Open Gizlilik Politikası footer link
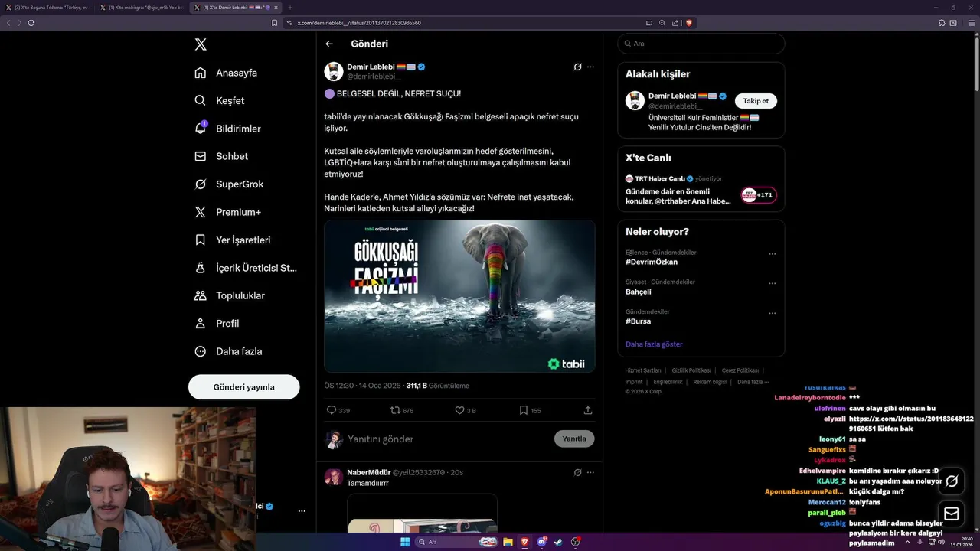The image size is (980, 551). 691,370
